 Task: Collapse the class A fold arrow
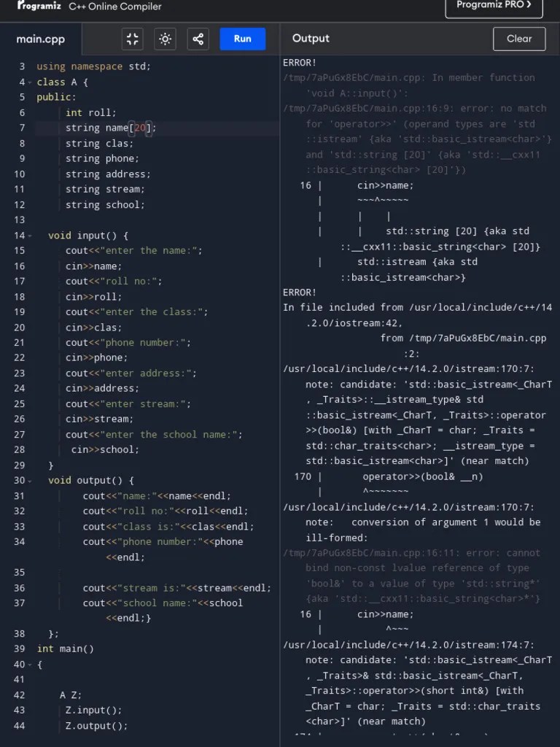(x=29, y=82)
